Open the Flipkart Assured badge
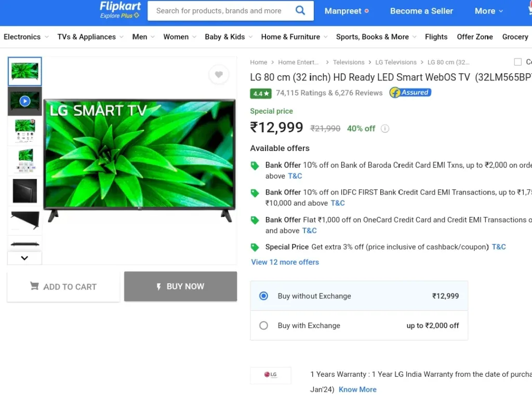The width and height of the screenshot is (532, 395). tap(410, 92)
